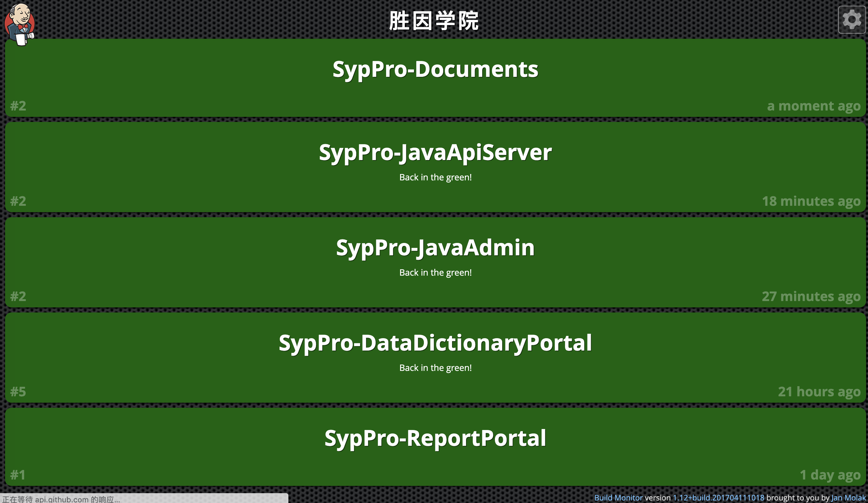Open the SypPro-JavaApiServer job

[435, 152]
